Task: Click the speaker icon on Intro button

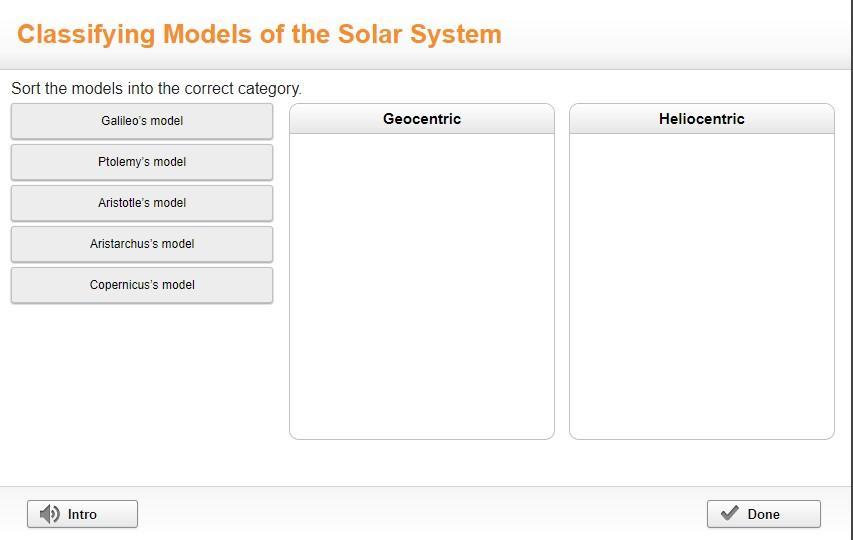Action: (x=49, y=514)
